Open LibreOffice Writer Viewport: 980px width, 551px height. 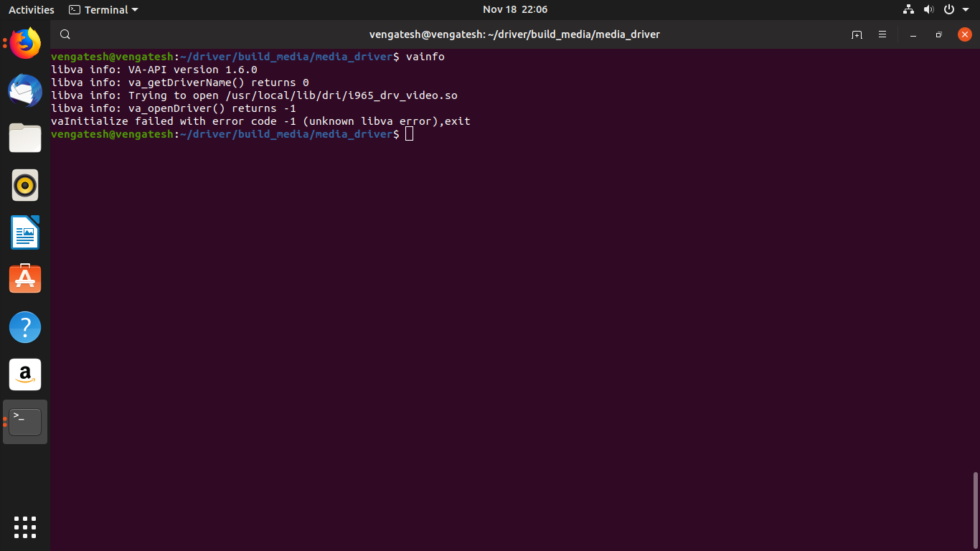pos(25,232)
